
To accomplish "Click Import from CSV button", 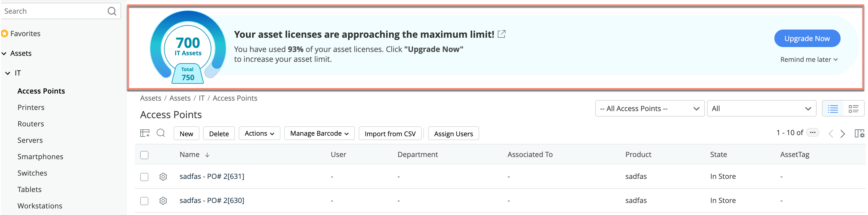I will coord(390,133).
